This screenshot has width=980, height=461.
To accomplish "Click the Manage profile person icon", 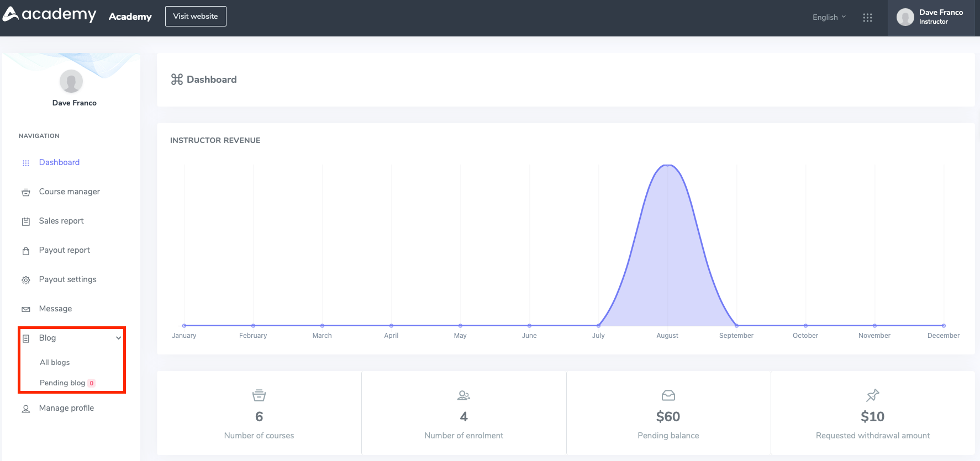I will (x=26, y=409).
